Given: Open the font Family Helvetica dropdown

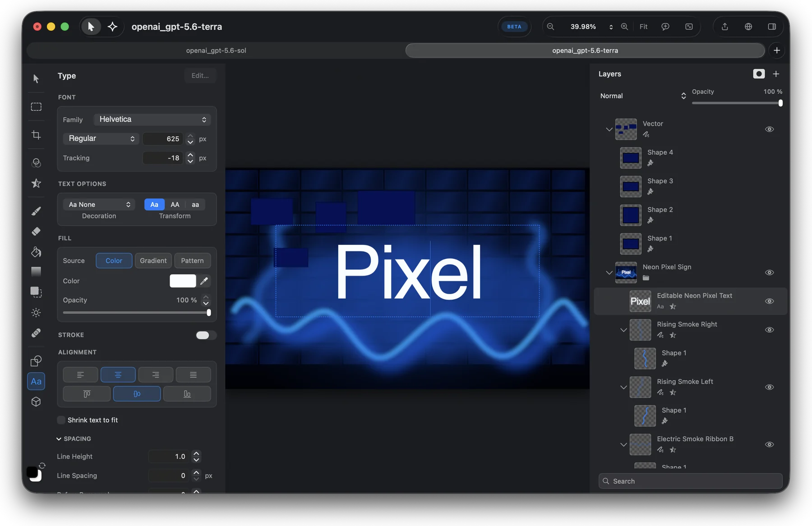Looking at the screenshot, I should [x=152, y=119].
